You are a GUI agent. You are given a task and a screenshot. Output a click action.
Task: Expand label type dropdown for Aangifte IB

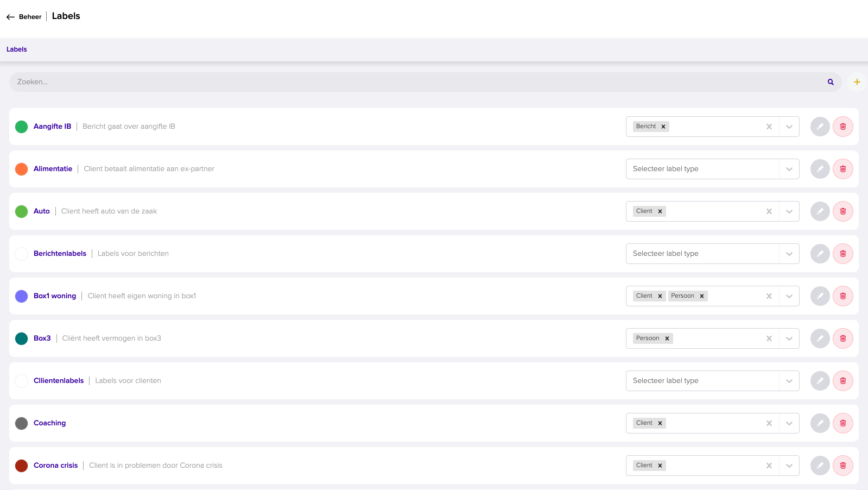pyautogui.click(x=789, y=127)
